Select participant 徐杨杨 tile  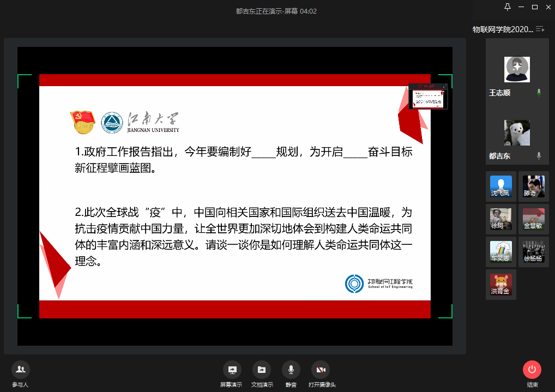click(x=533, y=252)
